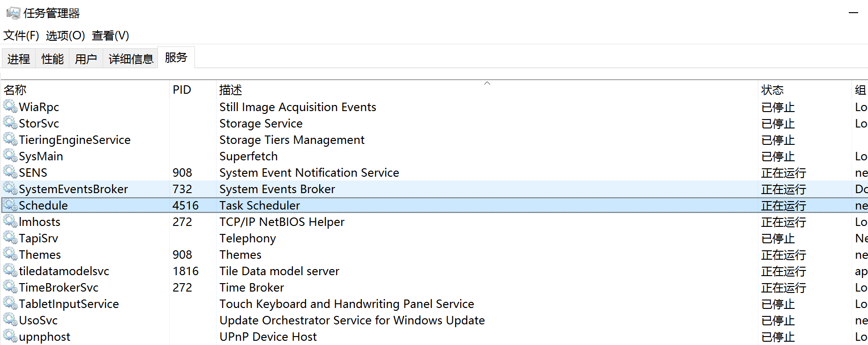The height and width of the screenshot is (345, 868).
Task: Click the gear icon beside tiledatamodelsvc
Action: coord(10,270)
